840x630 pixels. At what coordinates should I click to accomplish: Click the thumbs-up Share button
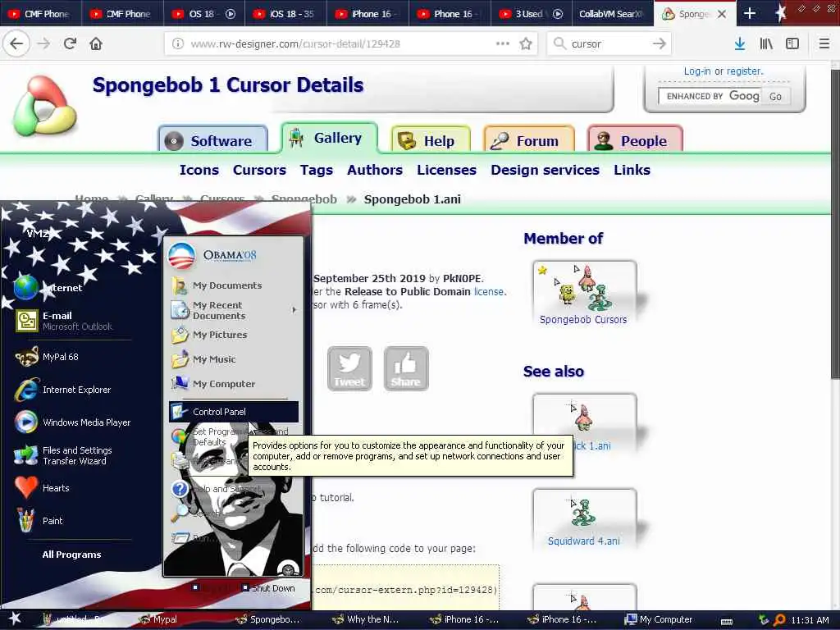[405, 368]
